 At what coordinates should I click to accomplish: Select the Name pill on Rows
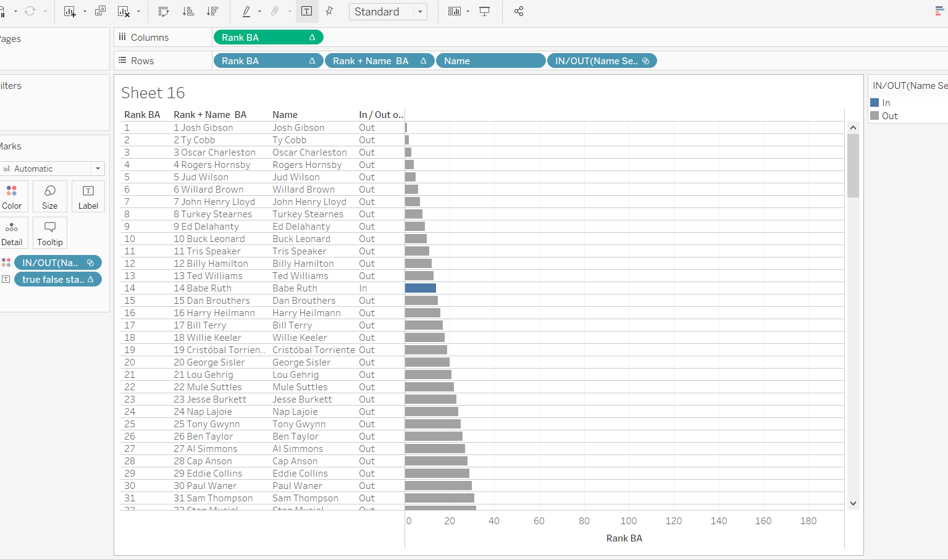490,61
